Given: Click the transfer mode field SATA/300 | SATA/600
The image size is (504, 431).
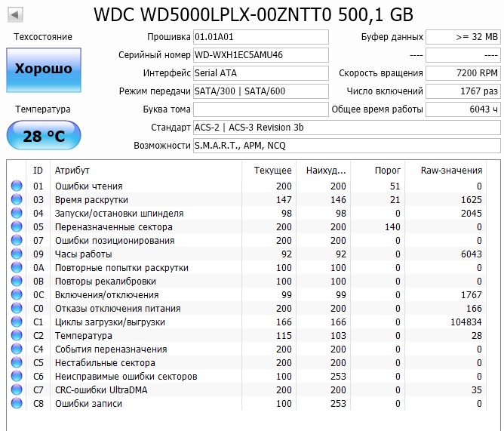Looking at the screenshot, I should click(x=261, y=91).
